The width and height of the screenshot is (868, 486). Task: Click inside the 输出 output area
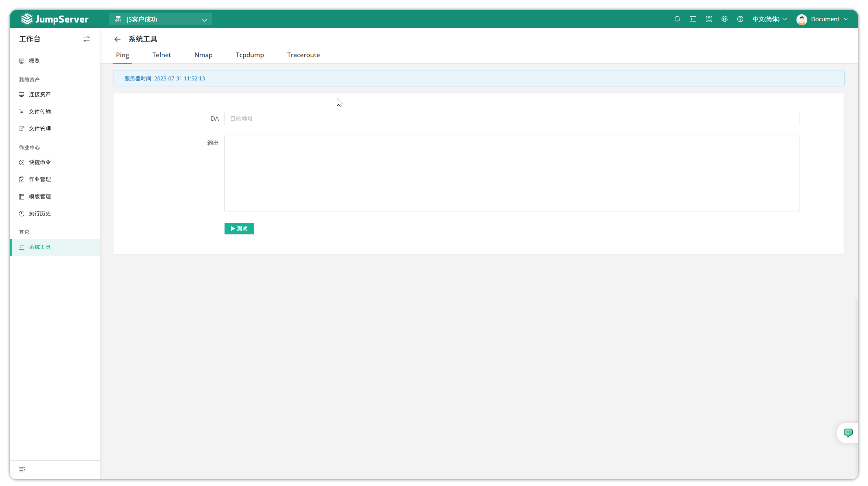pyautogui.click(x=511, y=174)
